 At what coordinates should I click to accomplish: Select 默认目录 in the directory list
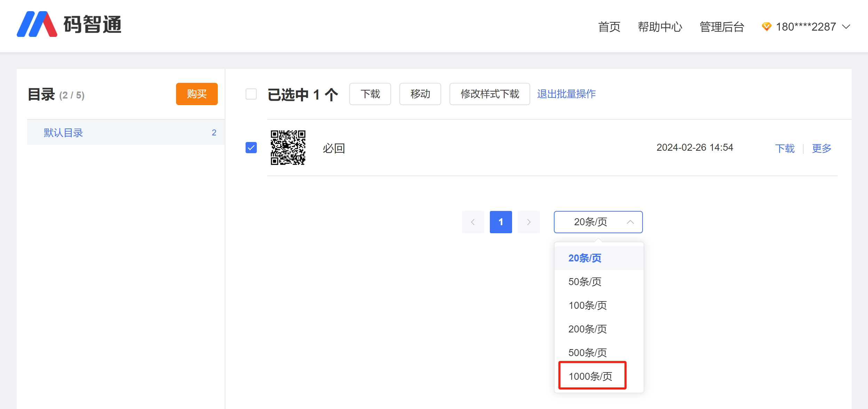[63, 133]
